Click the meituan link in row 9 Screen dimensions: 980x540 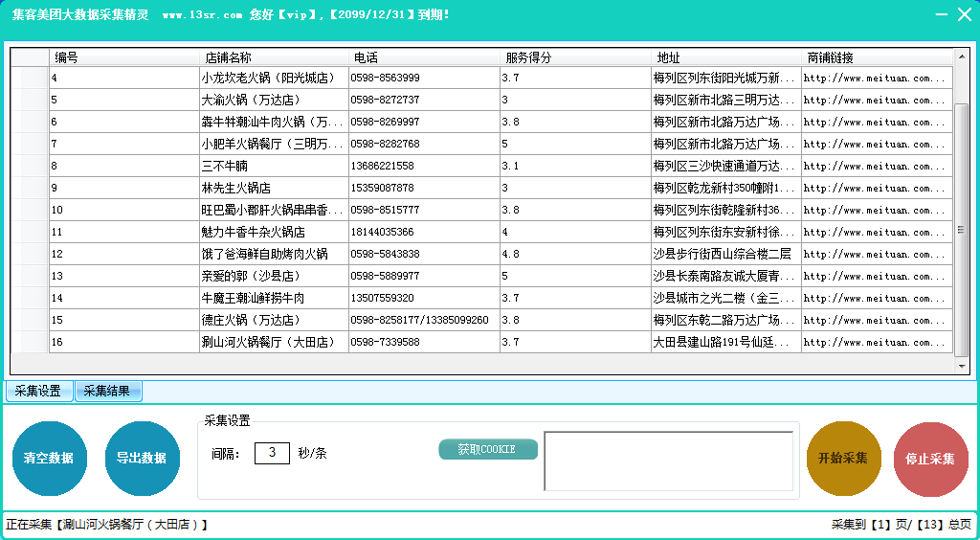tap(875, 188)
